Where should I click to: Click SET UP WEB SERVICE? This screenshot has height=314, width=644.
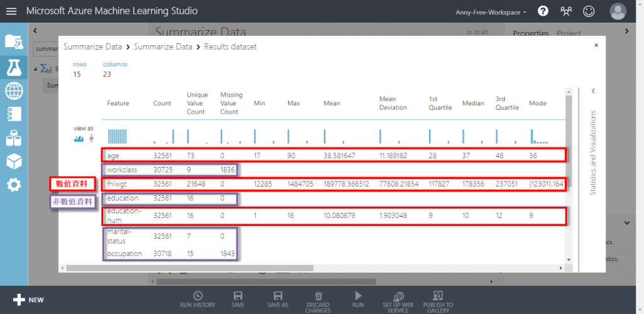[398, 302]
